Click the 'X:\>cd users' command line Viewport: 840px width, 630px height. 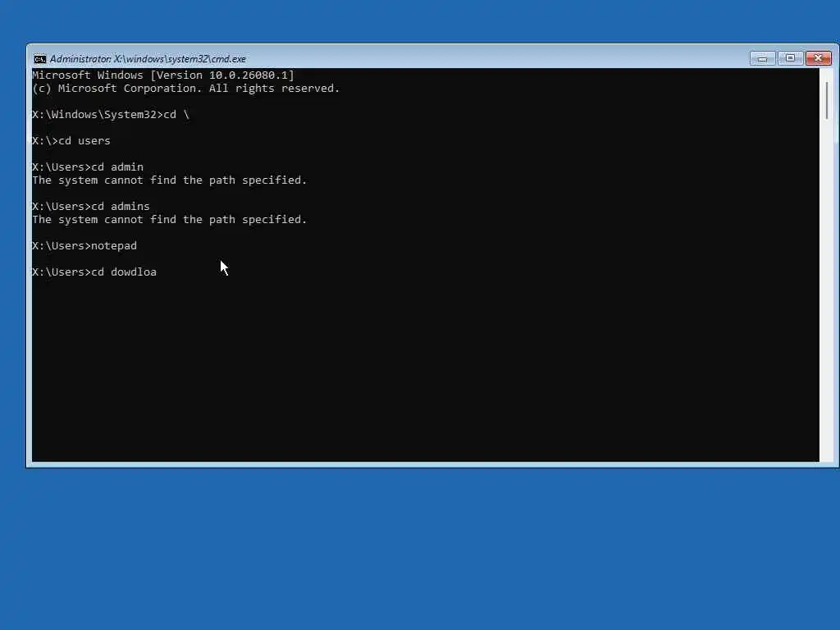71,141
